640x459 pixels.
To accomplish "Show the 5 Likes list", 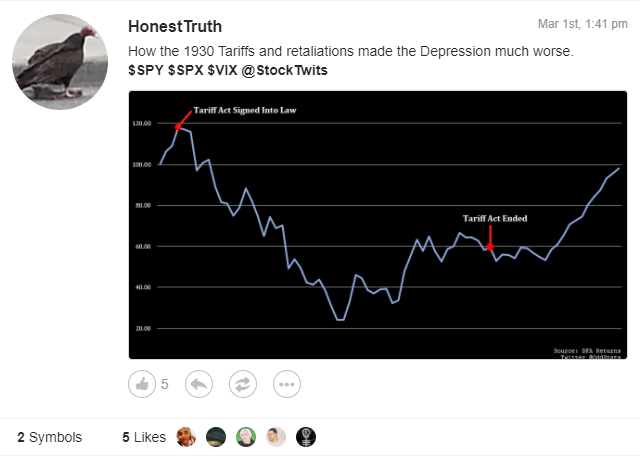I will click(x=144, y=437).
